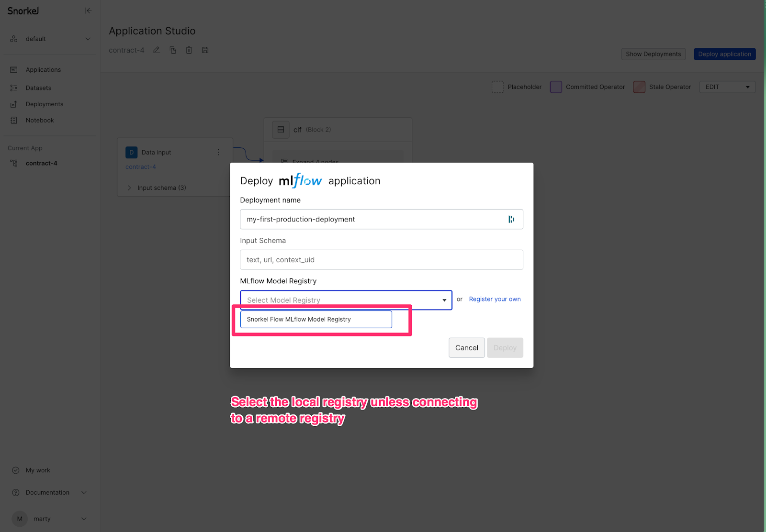
Task: Click the Deploy application button
Action: point(725,54)
